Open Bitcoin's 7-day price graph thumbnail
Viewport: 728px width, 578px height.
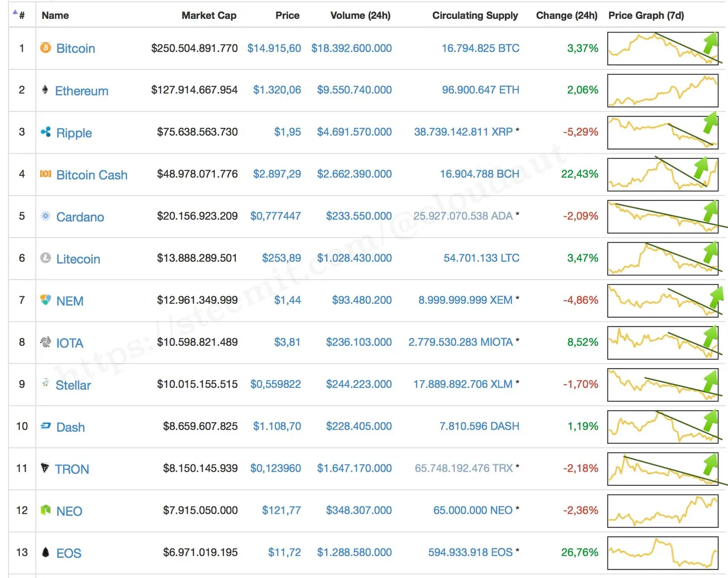click(x=663, y=48)
